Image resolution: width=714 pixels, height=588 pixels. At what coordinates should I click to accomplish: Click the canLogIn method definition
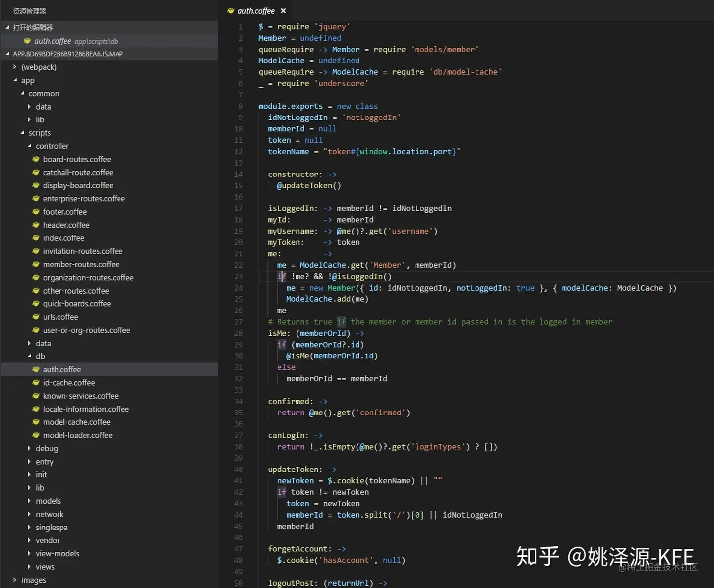coord(295,435)
